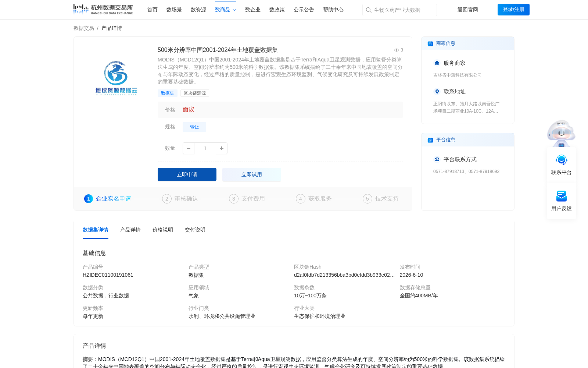Click the publish date 2026-6-10
Viewport: 588px width, 368px height.
tap(411, 275)
